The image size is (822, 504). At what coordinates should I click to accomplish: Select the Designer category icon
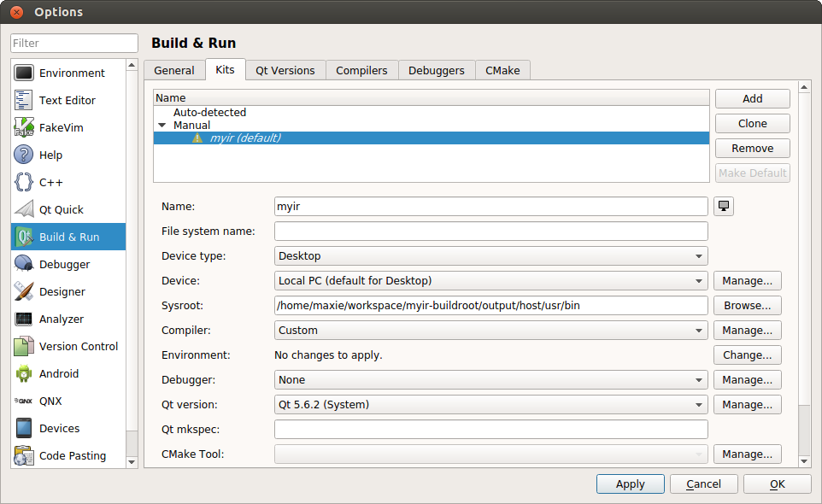(24, 292)
